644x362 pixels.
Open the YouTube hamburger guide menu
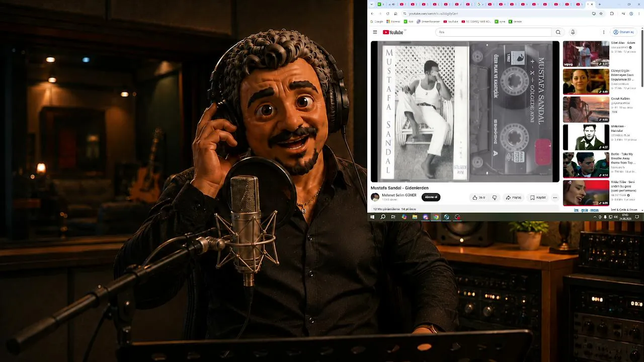[375, 32]
